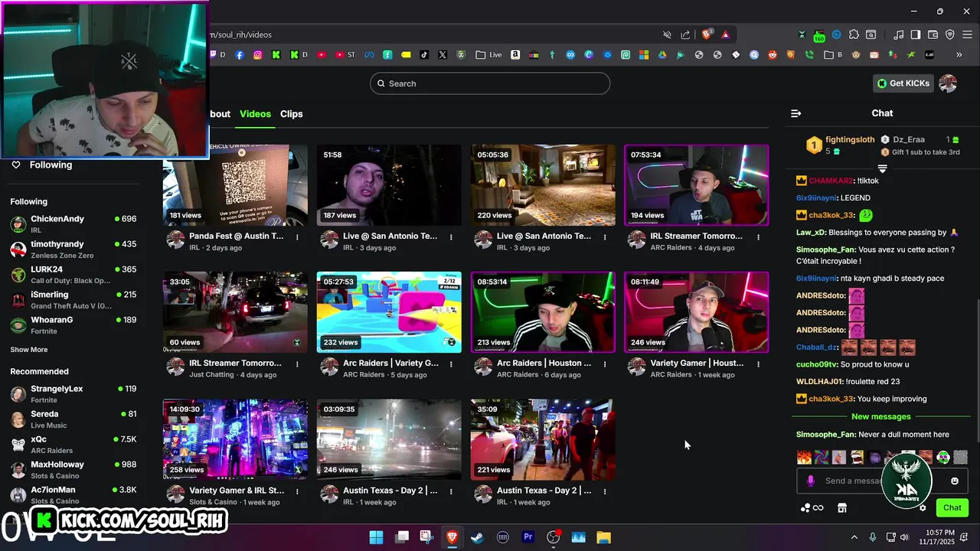
Task: Open File Explorer from taskbar
Action: coord(603,537)
